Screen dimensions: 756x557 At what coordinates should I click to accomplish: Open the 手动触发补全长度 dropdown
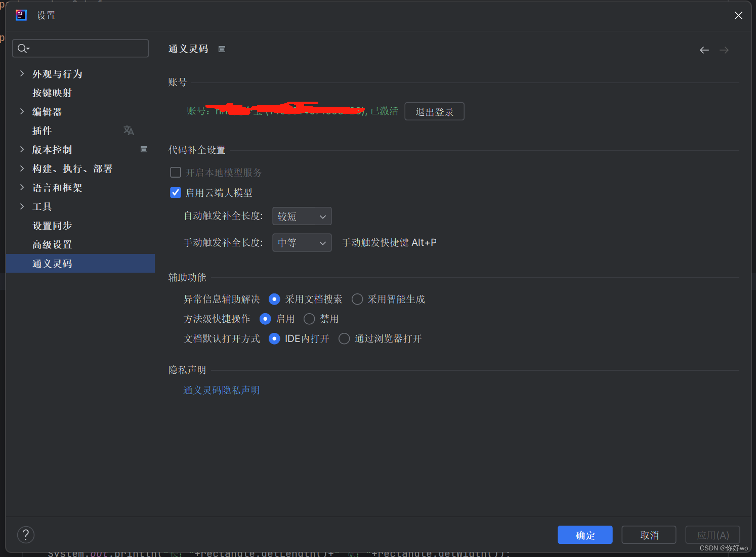click(x=302, y=242)
